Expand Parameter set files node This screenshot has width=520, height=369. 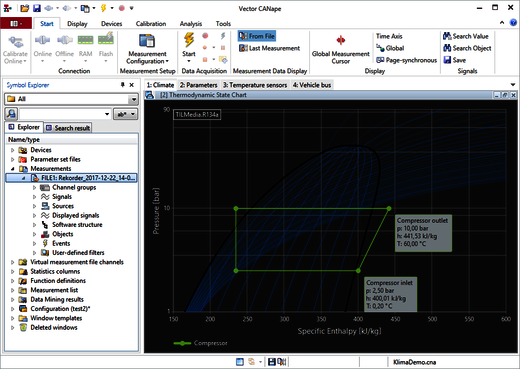coord(13,159)
